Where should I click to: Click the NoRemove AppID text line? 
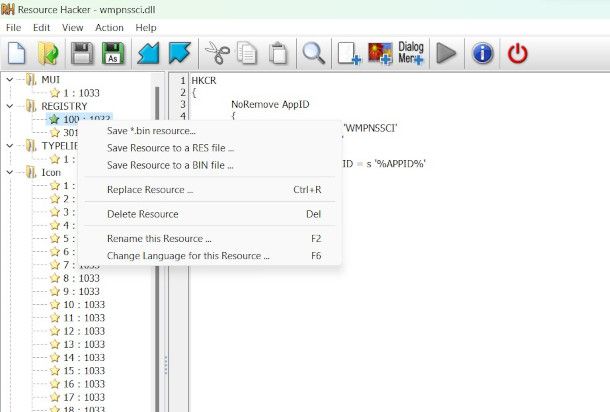[270, 104]
